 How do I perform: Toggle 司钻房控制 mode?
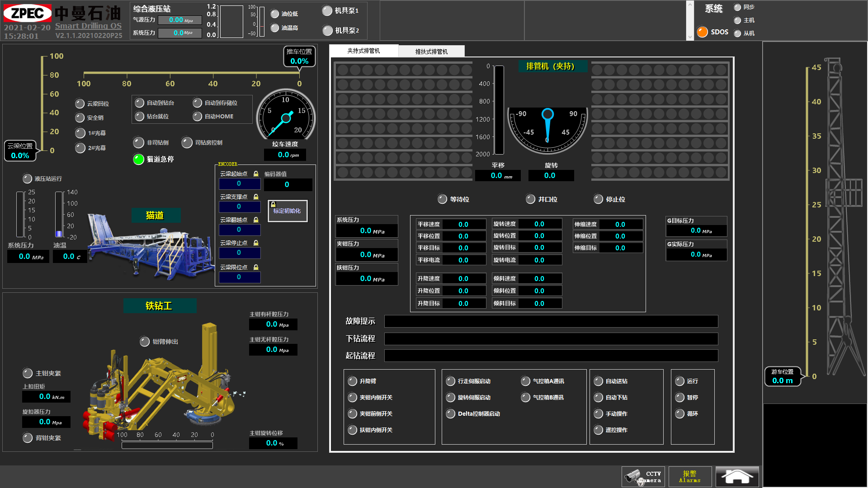pyautogui.click(x=187, y=143)
